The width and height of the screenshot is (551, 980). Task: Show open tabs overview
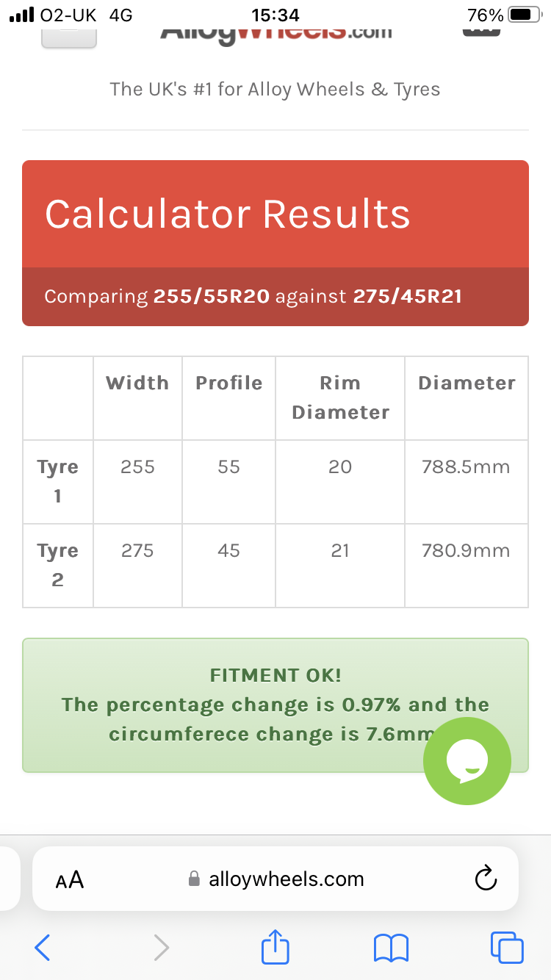pyautogui.click(x=507, y=947)
